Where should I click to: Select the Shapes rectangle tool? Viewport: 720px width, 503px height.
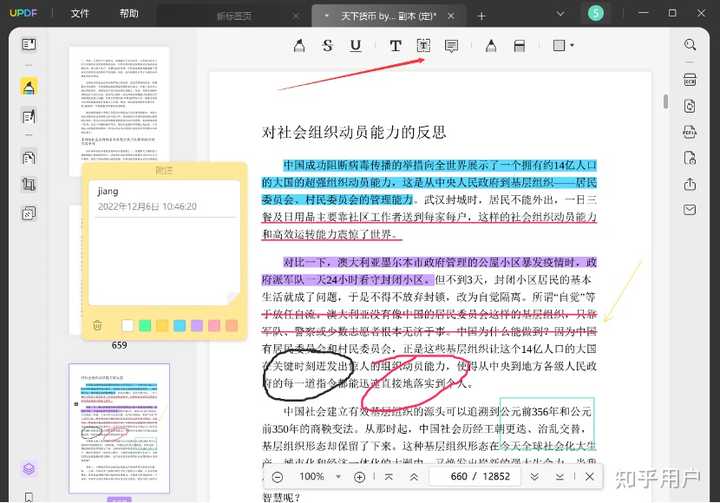click(x=559, y=45)
